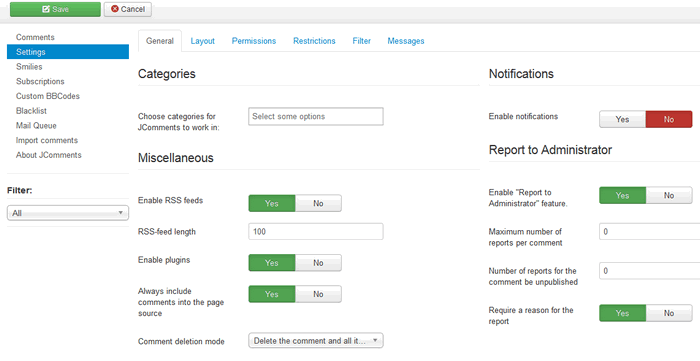Set Enable plugins to Yes
Image resolution: width=700 pixels, height=361 pixels.
(271, 263)
